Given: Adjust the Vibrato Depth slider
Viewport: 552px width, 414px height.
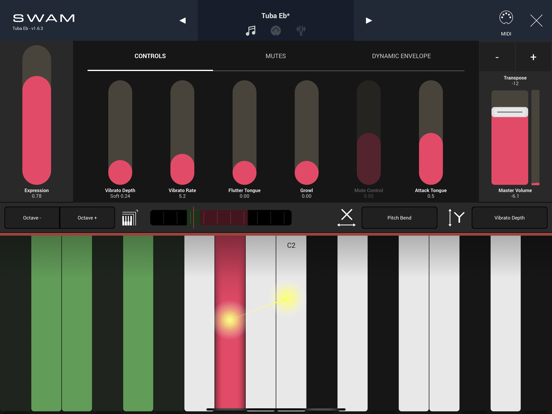Looking at the screenshot, I should tap(120, 132).
